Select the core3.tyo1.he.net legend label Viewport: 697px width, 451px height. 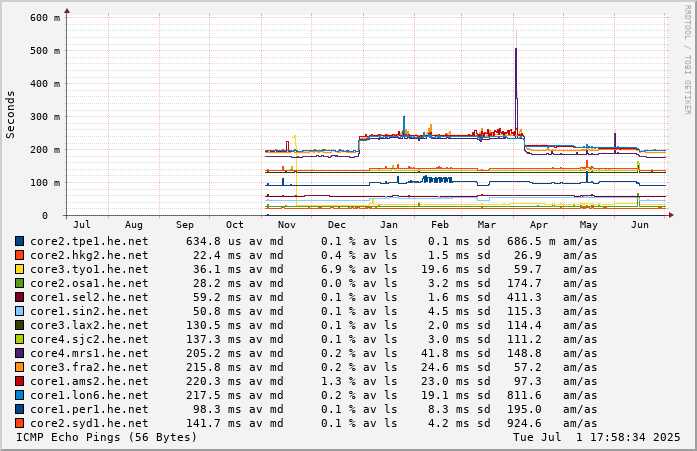click(89, 269)
